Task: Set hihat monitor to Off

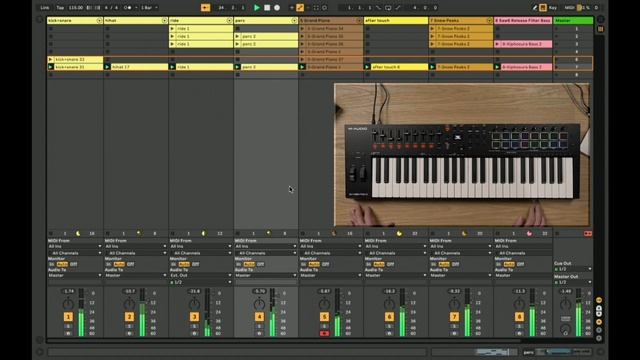Action: tap(130, 264)
